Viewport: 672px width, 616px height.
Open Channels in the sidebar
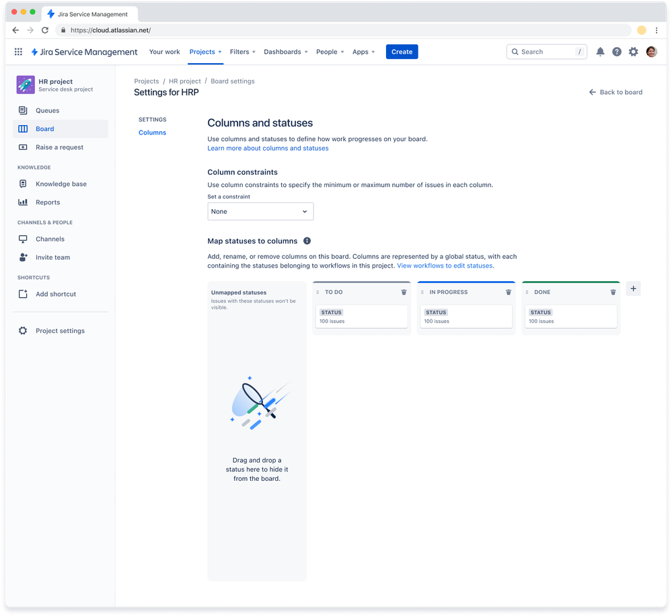[x=61, y=239]
